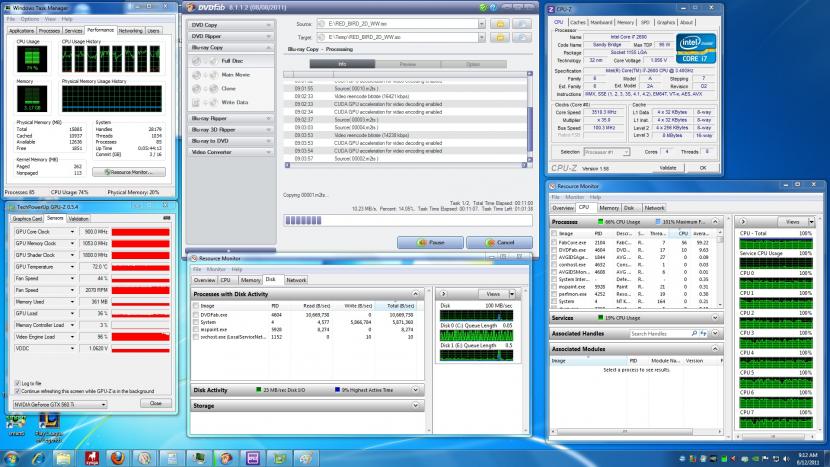
Task: Check the FabCore.exe process checkbox
Action: (554, 243)
